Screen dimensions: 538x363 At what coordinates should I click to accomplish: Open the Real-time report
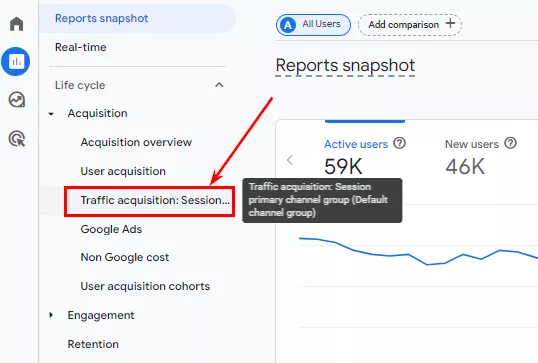pyautogui.click(x=81, y=47)
